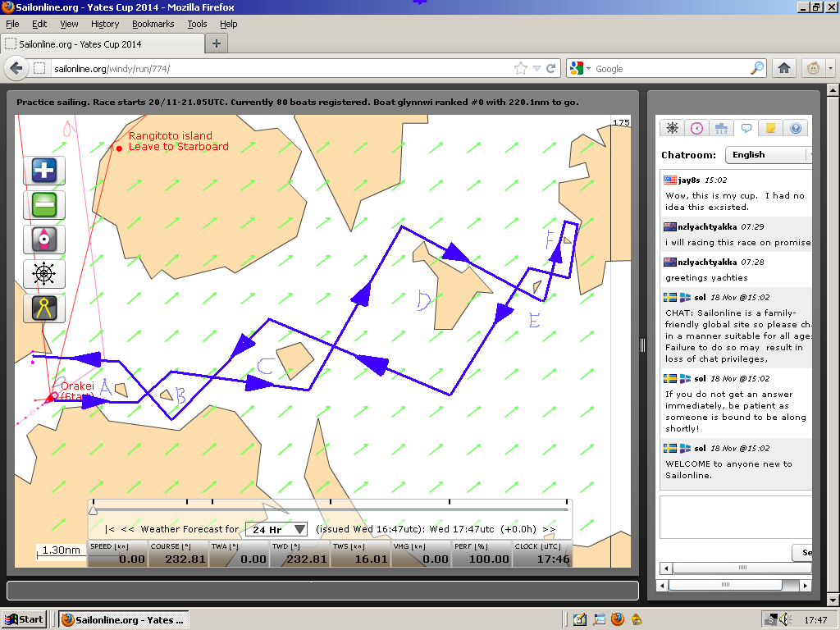Click the page identity icon in address bar
Screen dimensions: 840x630
(x=39, y=69)
